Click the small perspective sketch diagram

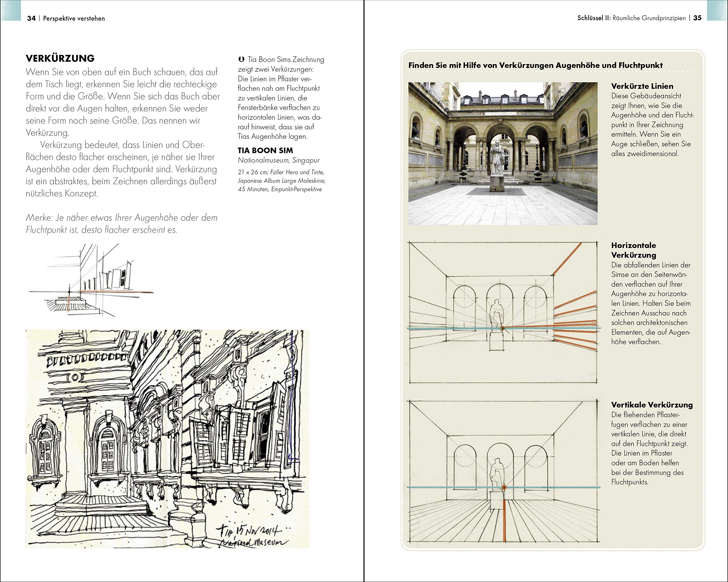pos(91,280)
